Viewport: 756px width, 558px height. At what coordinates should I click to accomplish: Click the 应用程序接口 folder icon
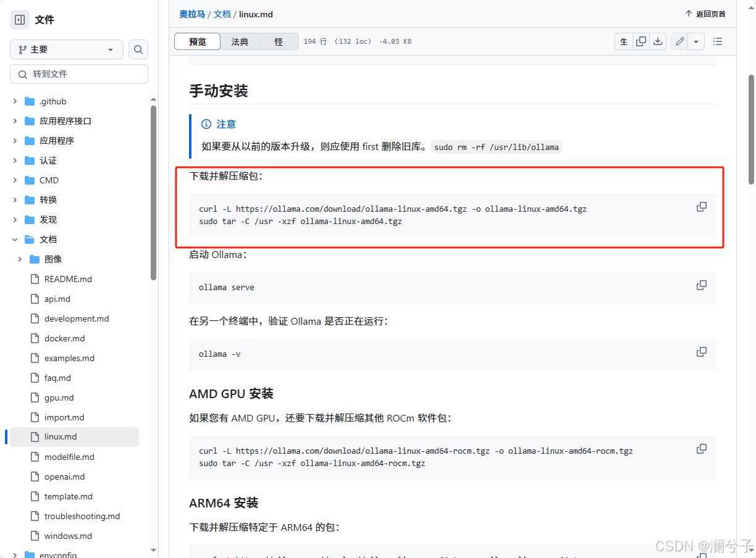click(30, 121)
